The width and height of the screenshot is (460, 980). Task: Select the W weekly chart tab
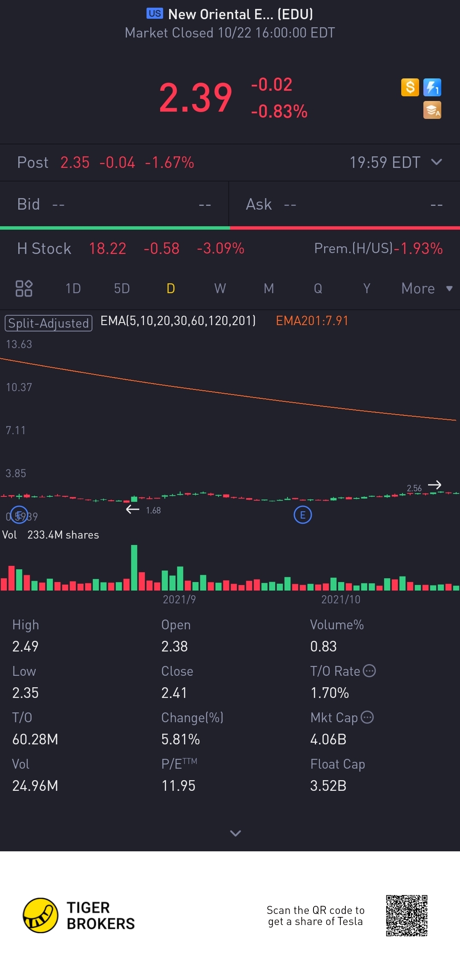coord(220,288)
